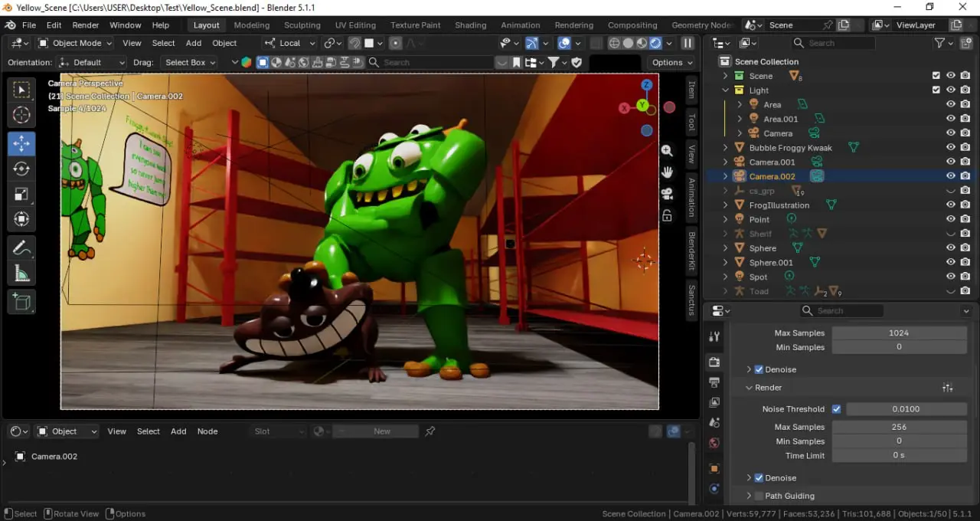
Task: Activate the Transform tool
Action: (x=21, y=220)
